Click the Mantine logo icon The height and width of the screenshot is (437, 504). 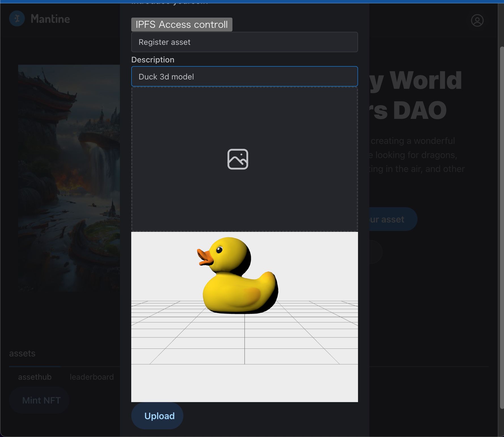coord(17,19)
